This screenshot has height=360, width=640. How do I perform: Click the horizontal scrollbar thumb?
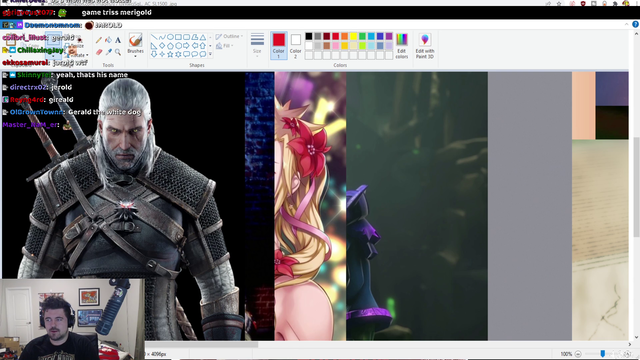pos(202,344)
